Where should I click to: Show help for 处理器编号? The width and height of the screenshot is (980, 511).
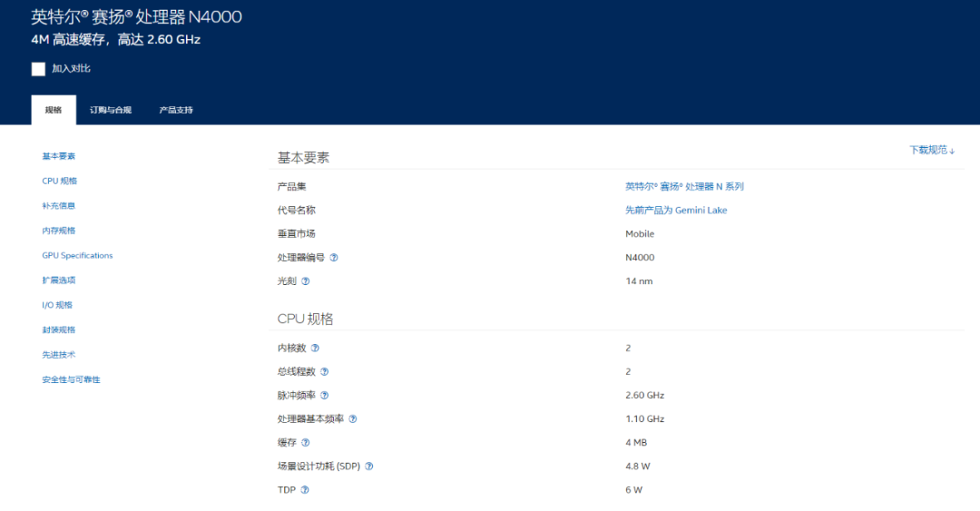334,258
